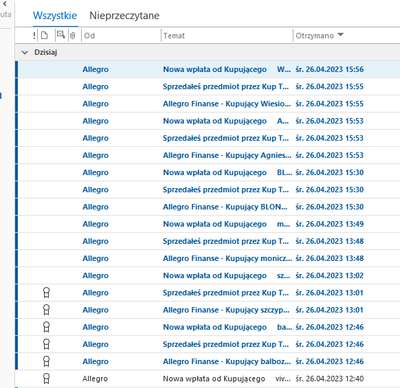The image size is (400, 388).
Task: Open Sprzedałeś przedmiot message received 13:48
Action: 208,241
